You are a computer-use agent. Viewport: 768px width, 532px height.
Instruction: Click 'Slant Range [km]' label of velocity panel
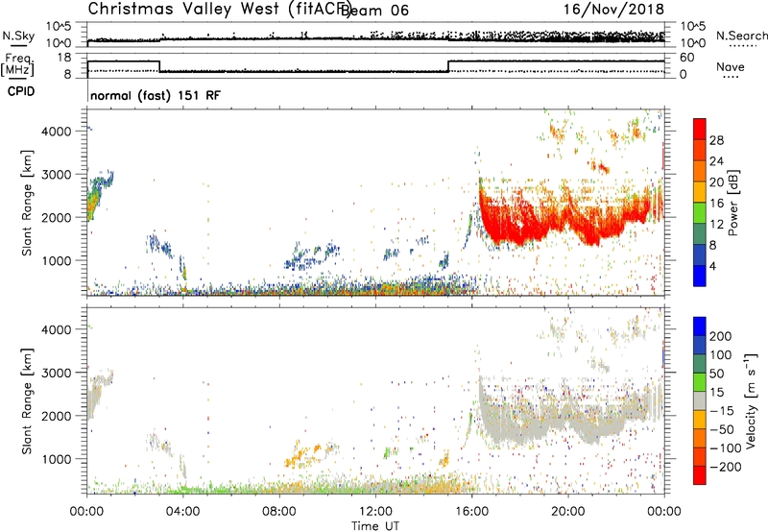click(27, 400)
